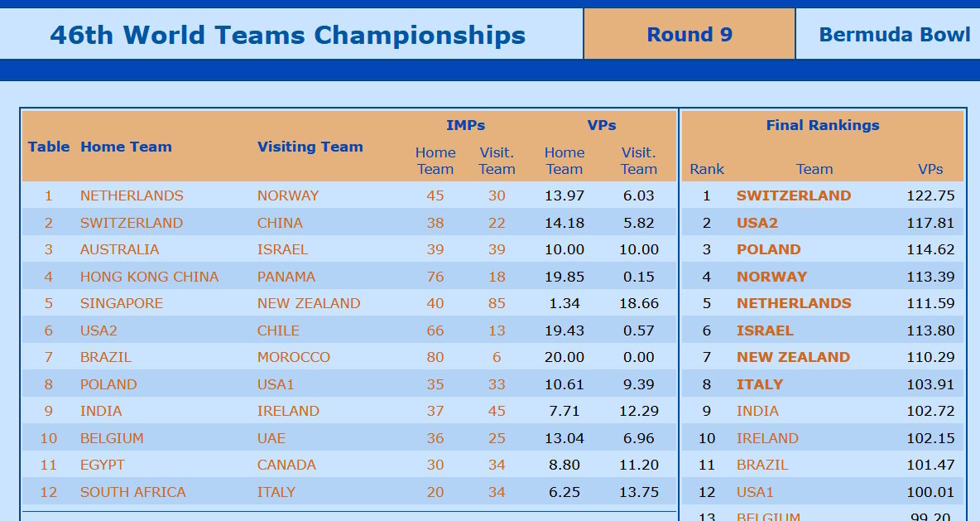Click home IMPs score 80 for Brazil
980x521 pixels.
(435, 357)
